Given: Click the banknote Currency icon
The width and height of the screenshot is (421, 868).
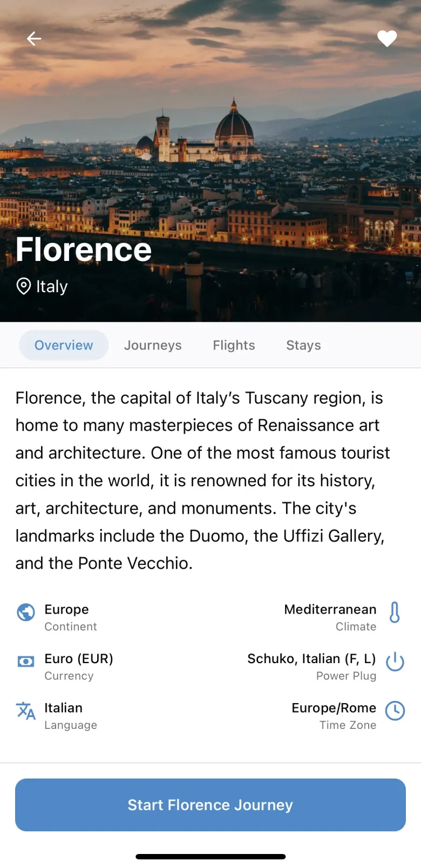Looking at the screenshot, I should click(26, 662).
